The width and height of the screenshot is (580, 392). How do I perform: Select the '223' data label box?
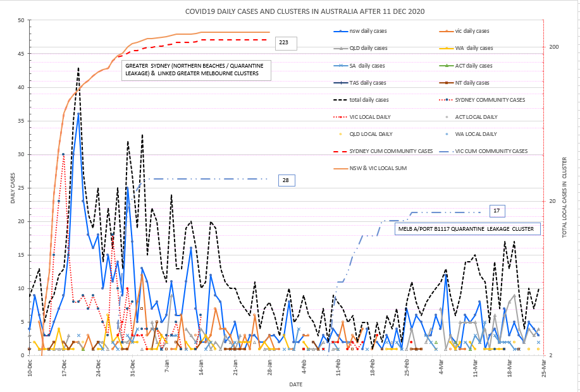click(285, 43)
